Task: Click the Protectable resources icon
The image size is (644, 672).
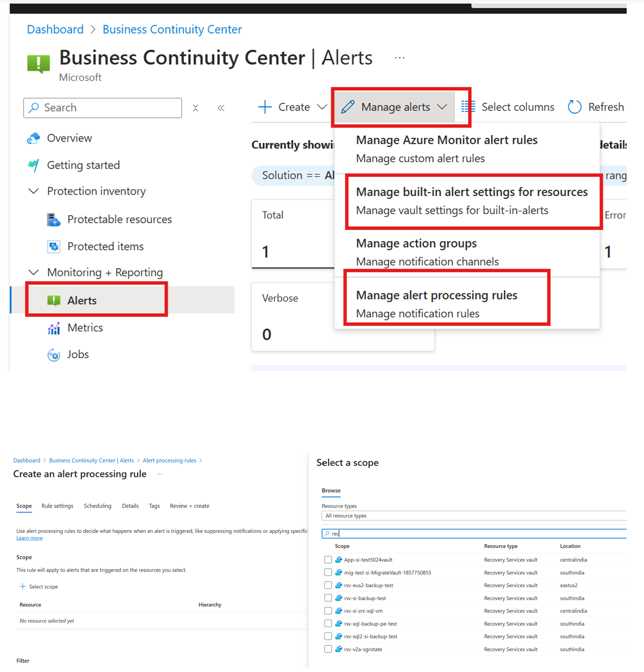Action: [x=54, y=220]
